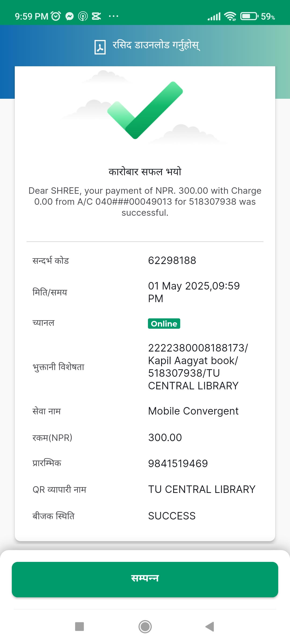
Task: Tap the battery indicator icon
Action: point(249,16)
